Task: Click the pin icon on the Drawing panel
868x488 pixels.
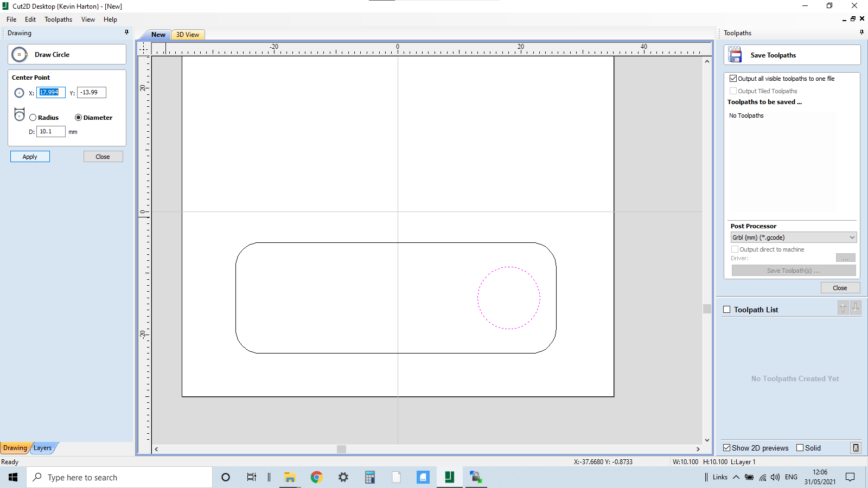Action: click(126, 33)
